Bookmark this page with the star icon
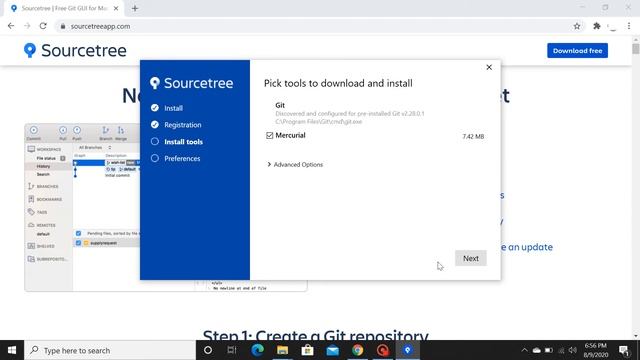Viewport: 640px width, 360px height. coord(577,26)
